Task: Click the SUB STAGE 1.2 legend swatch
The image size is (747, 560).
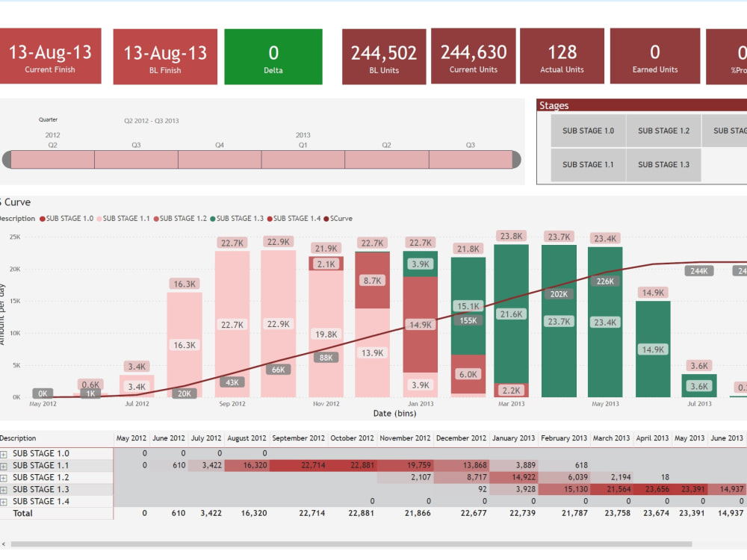Action: click(x=156, y=219)
